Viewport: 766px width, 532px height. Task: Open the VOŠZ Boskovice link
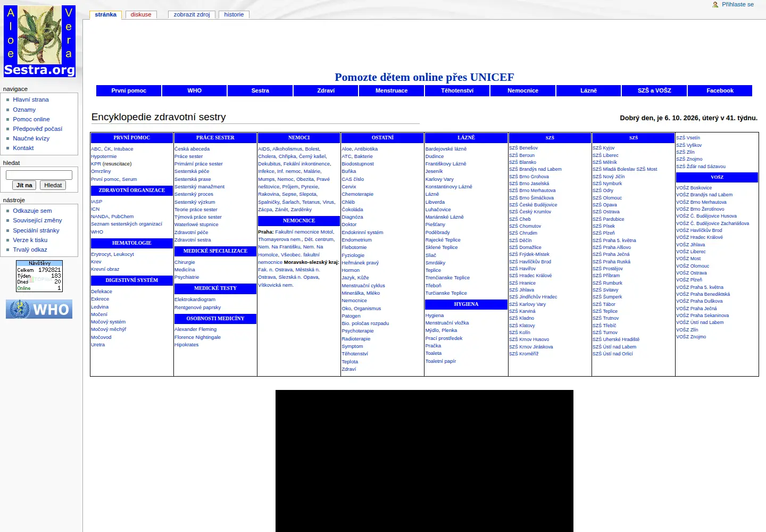[694, 188]
